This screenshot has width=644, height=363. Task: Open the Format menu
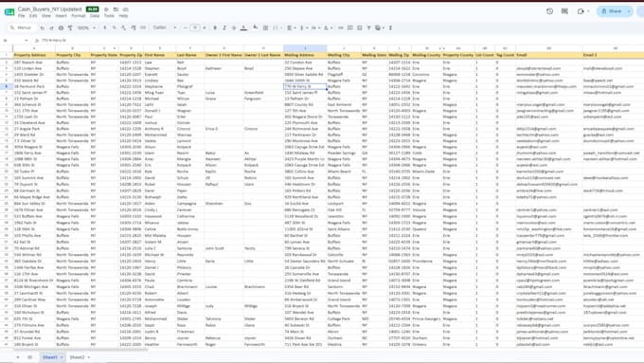pyautogui.click(x=79, y=15)
